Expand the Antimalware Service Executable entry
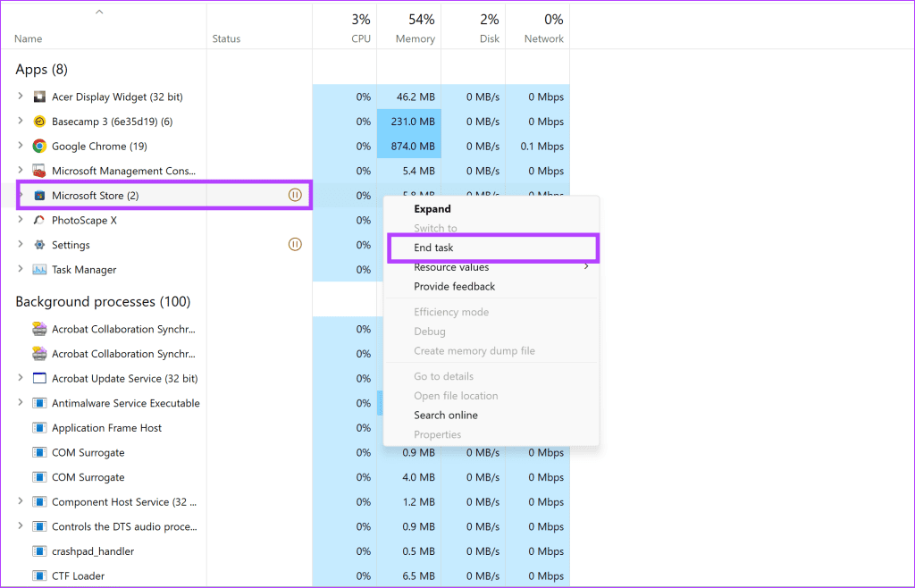 click(19, 403)
